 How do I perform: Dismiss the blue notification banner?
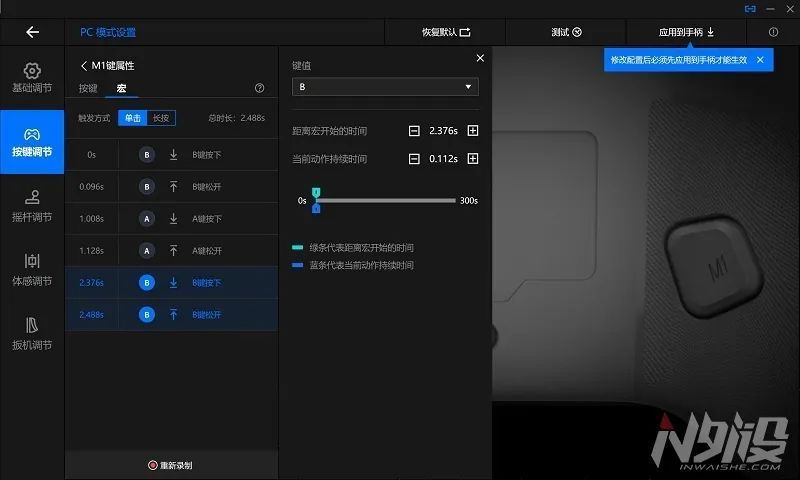click(760, 60)
